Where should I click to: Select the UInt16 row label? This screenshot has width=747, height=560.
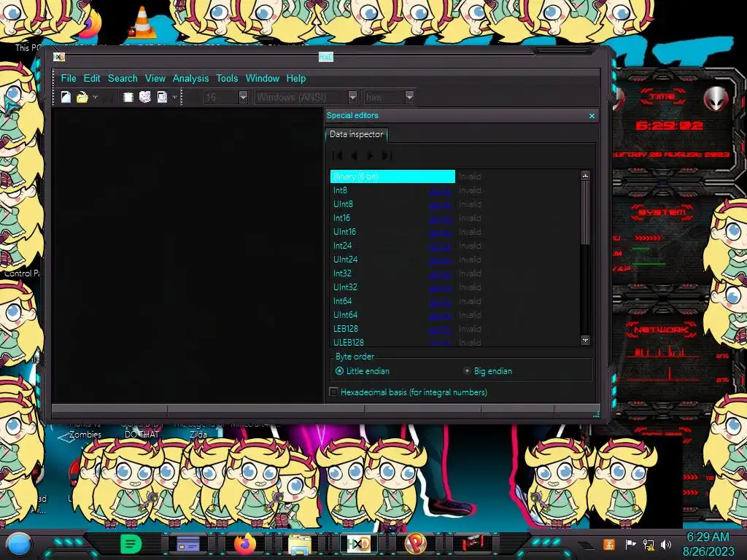[344, 232]
